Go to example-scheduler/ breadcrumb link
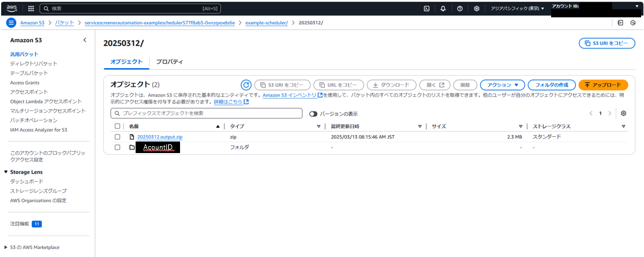Viewport: 644px width, 257px height. click(x=267, y=23)
